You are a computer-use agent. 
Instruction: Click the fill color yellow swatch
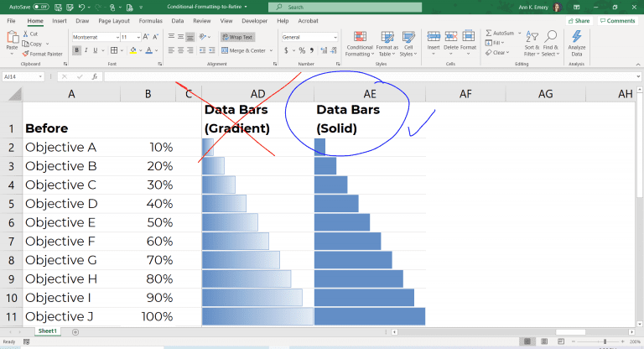(134, 50)
